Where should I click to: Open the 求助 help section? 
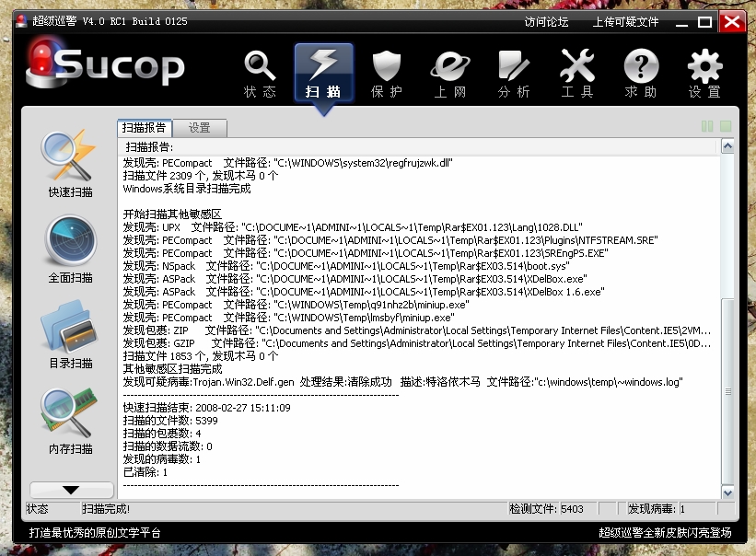641,74
